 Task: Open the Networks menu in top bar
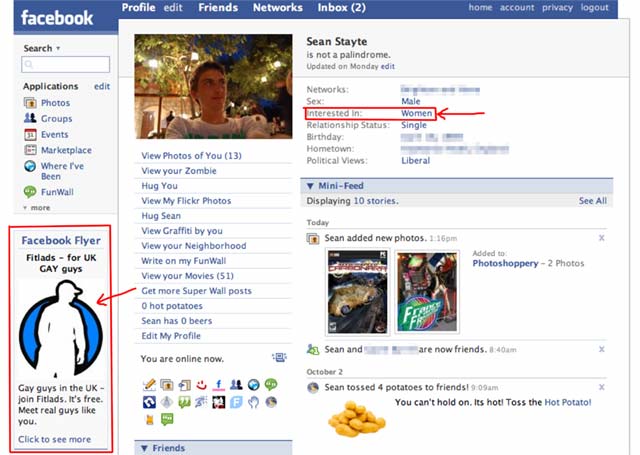[278, 7]
